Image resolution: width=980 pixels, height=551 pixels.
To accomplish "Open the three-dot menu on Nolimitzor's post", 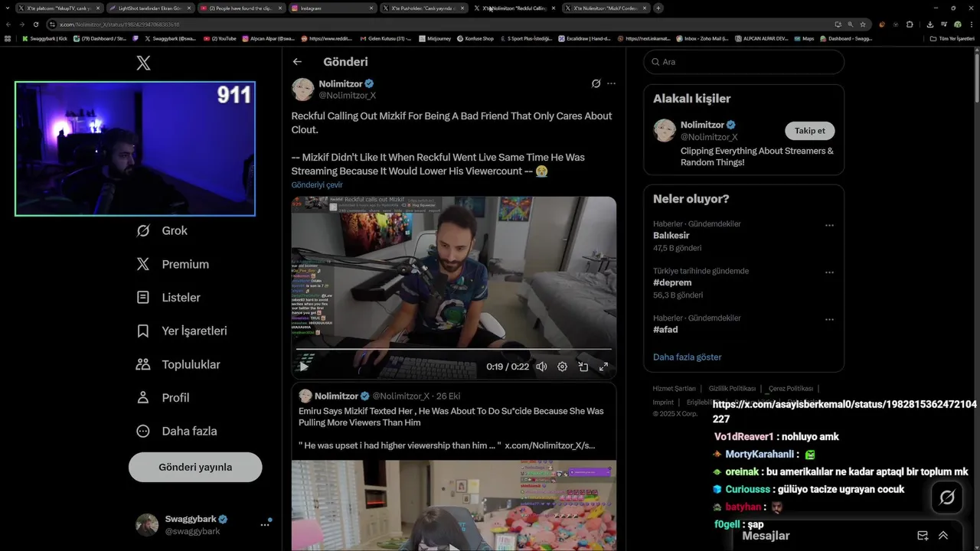I will 611,83.
